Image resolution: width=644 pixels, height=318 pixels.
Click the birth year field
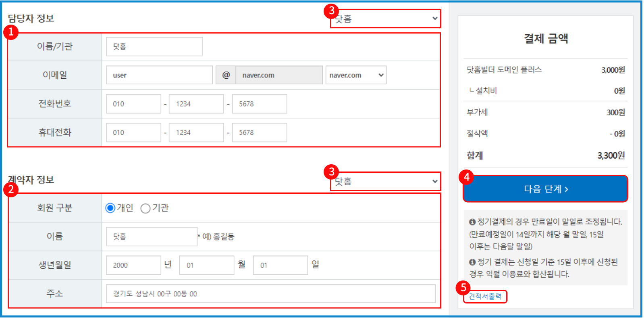pyautogui.click(x=133, y=265)
